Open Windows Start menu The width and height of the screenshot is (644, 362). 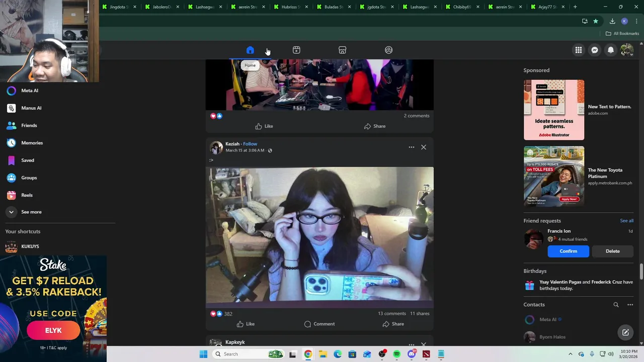[203, 354]
